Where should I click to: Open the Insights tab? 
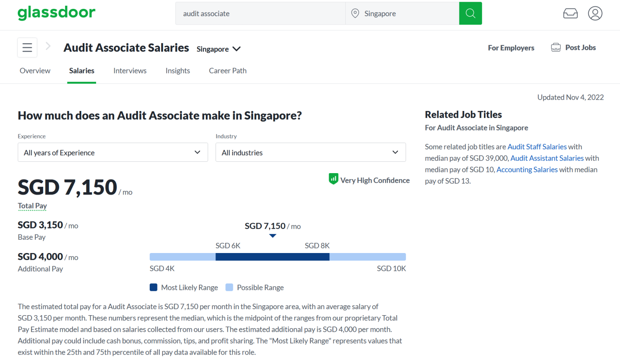pos(178,71)
